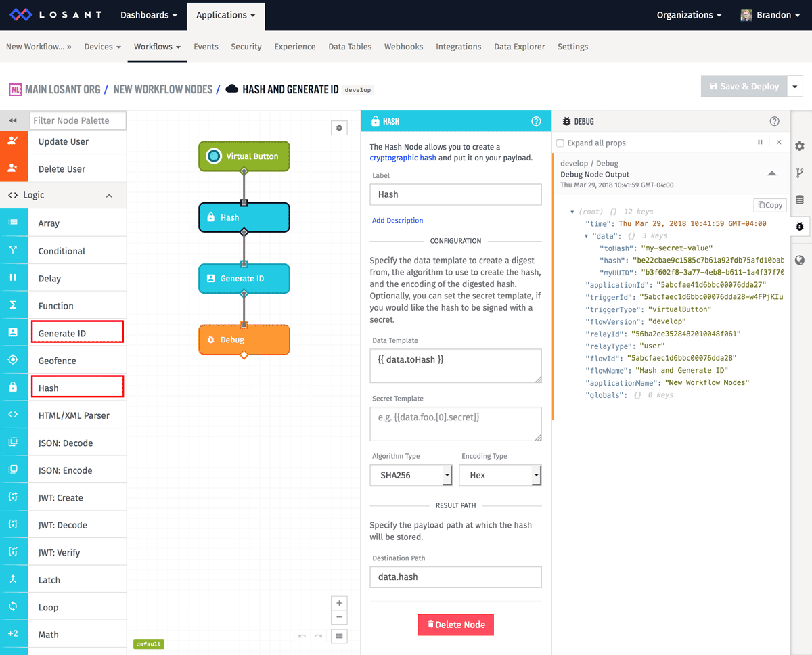Viewport: 812px width, 655px height.
Task: Open the globals globe icon
Action: 800,259
